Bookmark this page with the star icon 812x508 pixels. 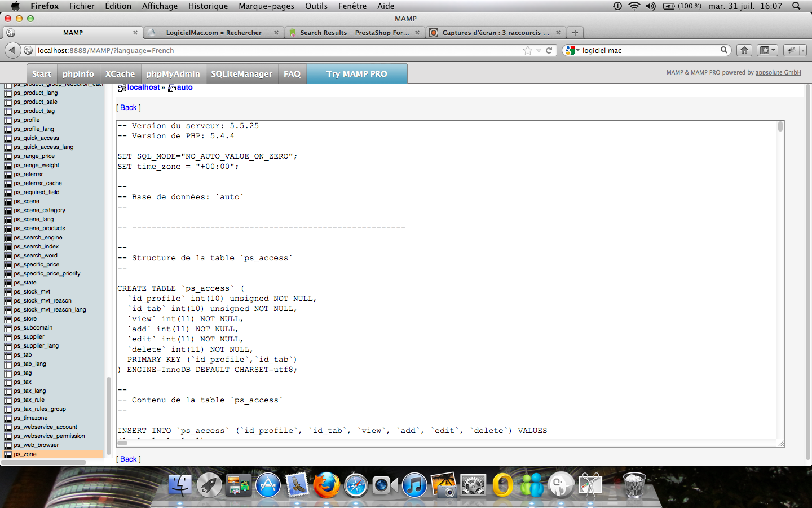pyautogui.click(x=528, y=50)
